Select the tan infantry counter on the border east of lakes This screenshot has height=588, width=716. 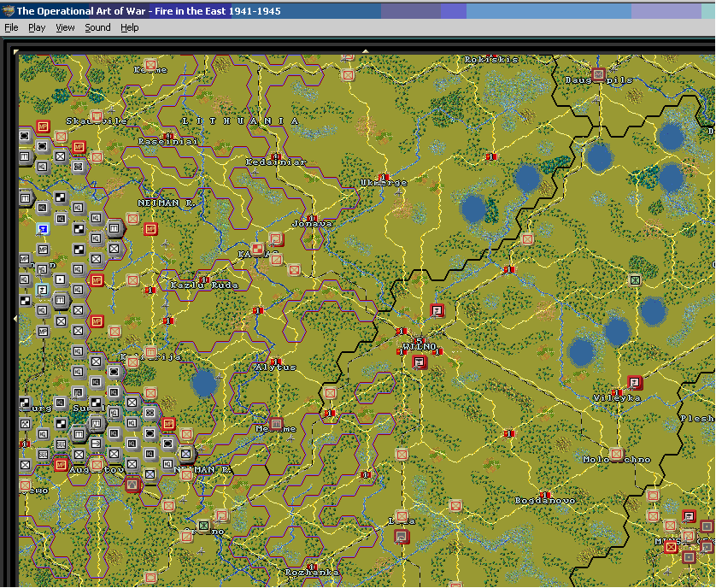coord(527,238)
